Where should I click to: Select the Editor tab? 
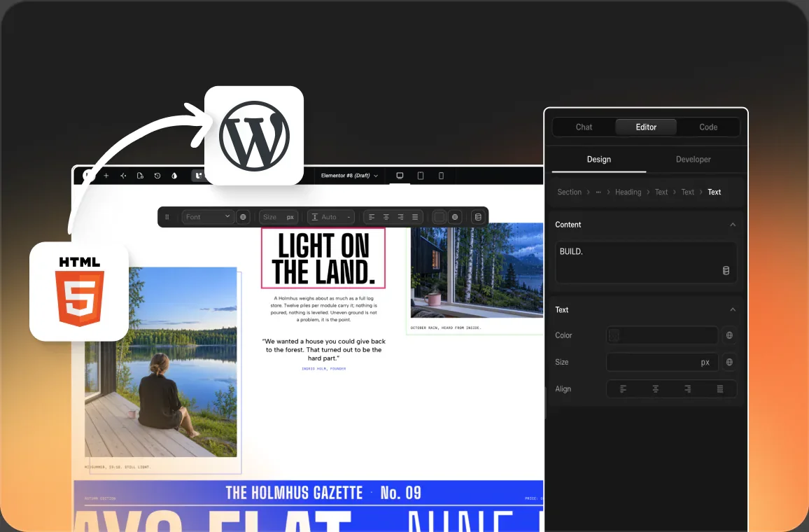coord(646,127)
